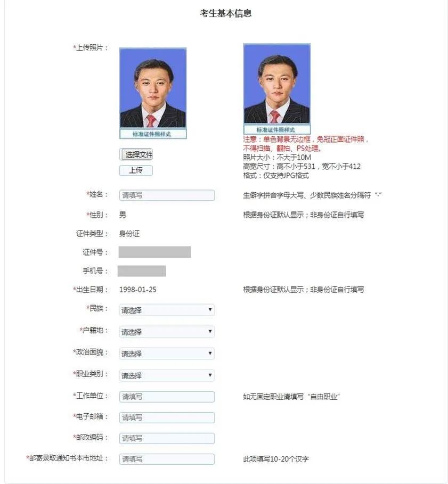Click the 姓名 name input field
Screen dimensions: 448x484
167,195
